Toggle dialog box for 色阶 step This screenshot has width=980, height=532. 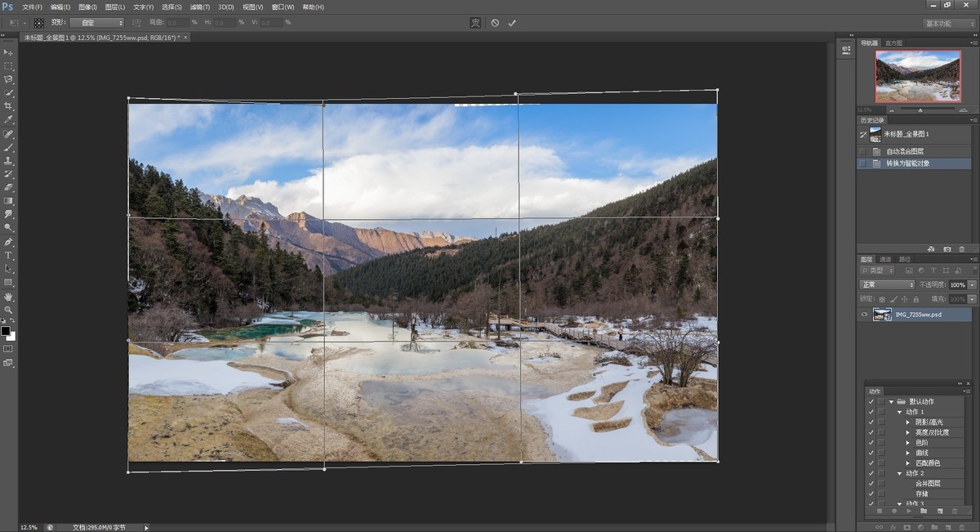(881, 442)
